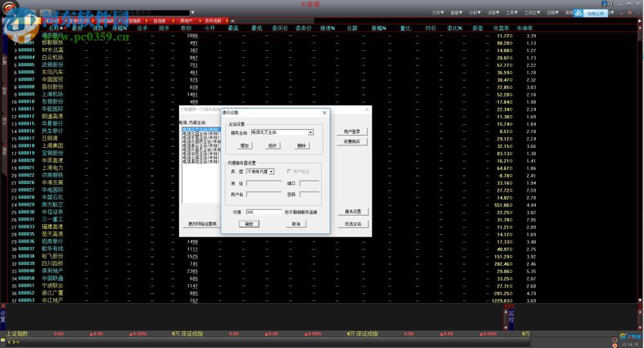Open the 服务主站 combo box dropdown
Image resolution: width=644 pixels, height=348 pixels.
click(x=310, y=132)
